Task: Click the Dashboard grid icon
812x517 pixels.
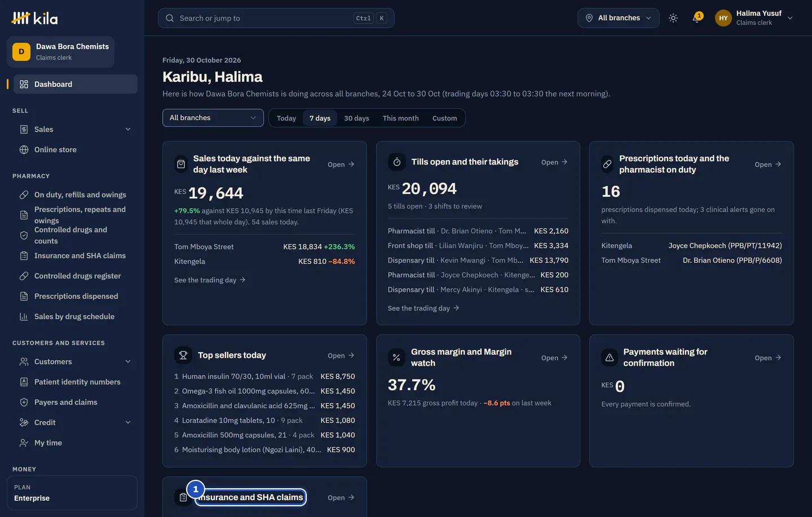Action: coord(24,84)
